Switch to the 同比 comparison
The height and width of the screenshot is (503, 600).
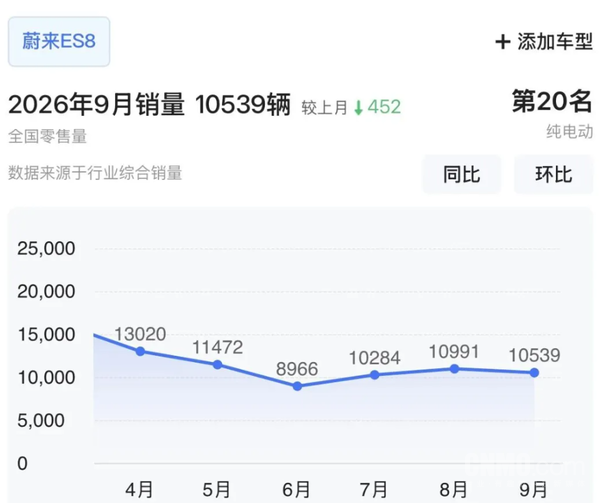coord(461,174)
